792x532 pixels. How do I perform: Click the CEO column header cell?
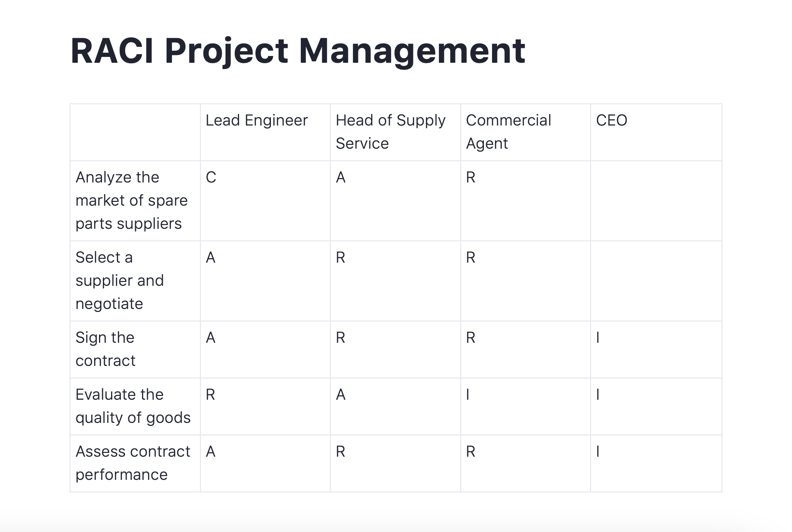tap(611, 121)
